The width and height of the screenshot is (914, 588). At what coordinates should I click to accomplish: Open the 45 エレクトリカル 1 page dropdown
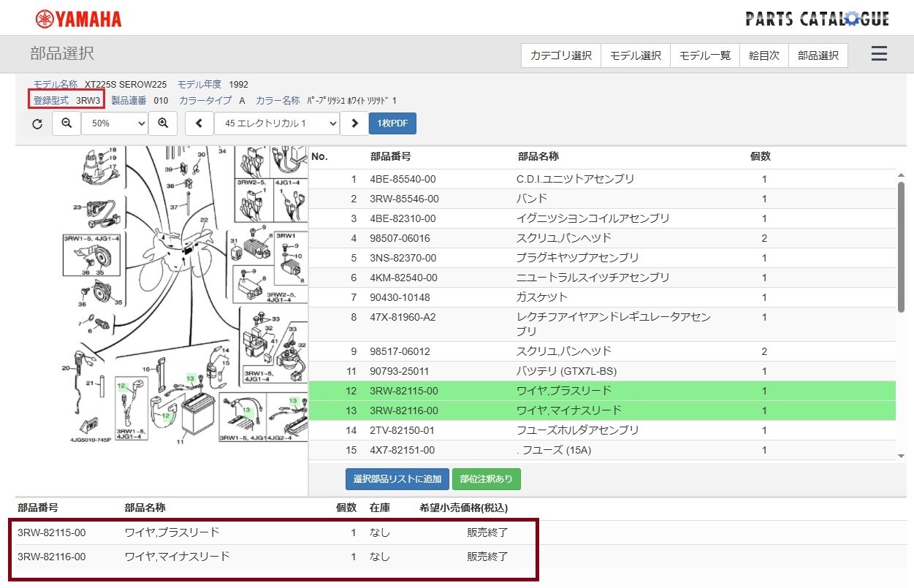pos(277,123)
